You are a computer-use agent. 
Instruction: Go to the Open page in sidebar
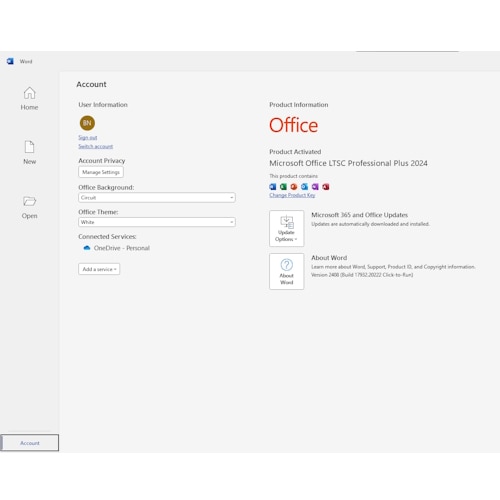tap(29, 207)
